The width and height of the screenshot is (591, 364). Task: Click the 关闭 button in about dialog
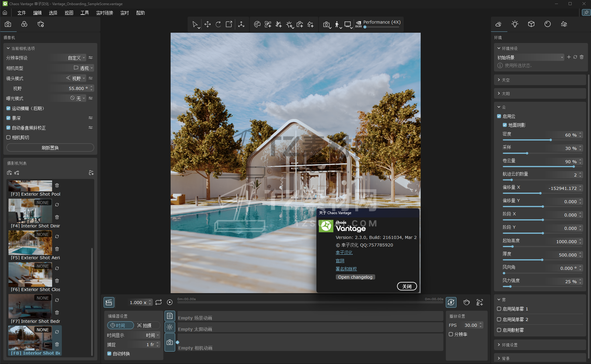point(407,286)
